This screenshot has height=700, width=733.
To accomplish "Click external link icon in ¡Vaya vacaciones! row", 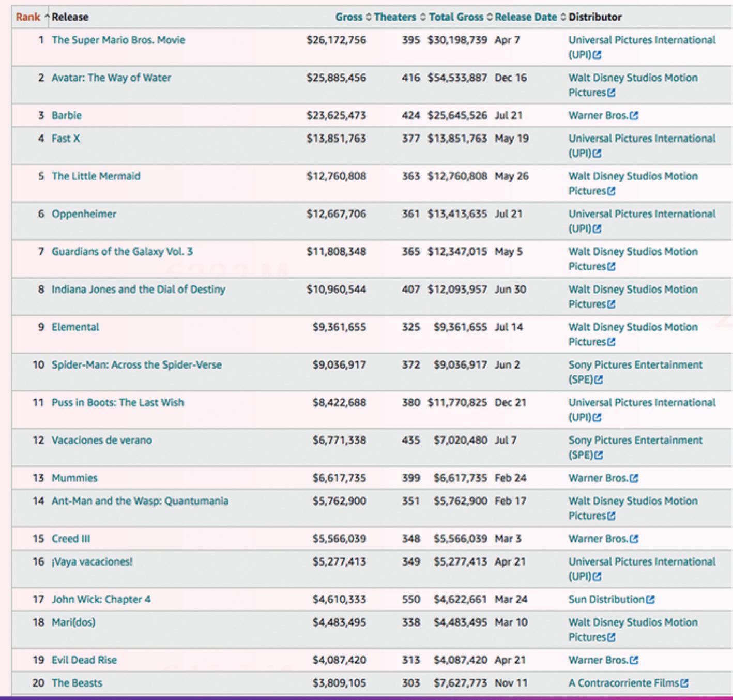I will click(x=597, y=576).
